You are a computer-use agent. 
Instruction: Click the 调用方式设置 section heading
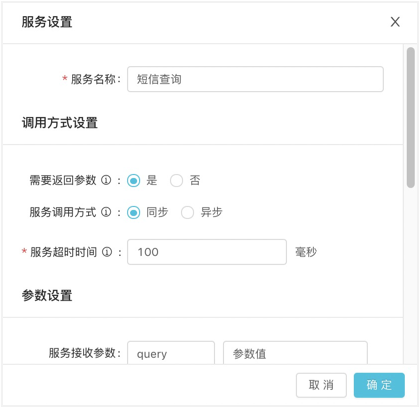point(60,123)
